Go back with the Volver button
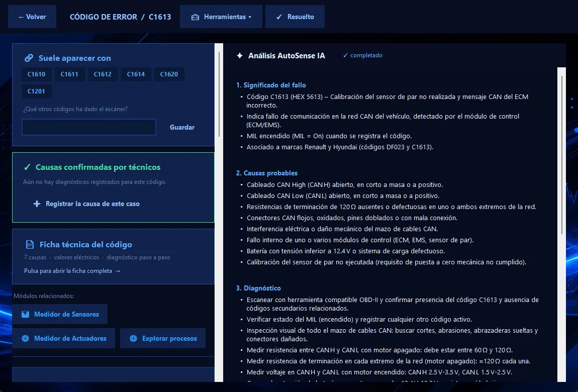The height and width of the screenshot is (392, 578). click(x=32, y=17)
